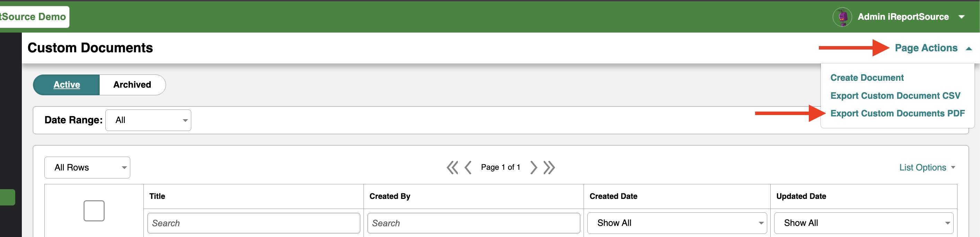
Task: Open the All Rows dropdown
Action: coord(87,167)
